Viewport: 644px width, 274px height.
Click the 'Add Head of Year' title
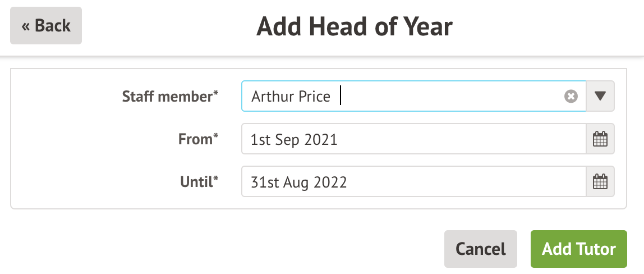354,26
